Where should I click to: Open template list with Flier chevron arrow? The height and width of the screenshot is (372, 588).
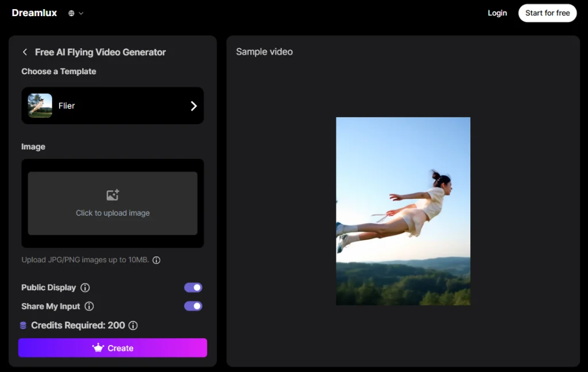[x=194, y=106]
